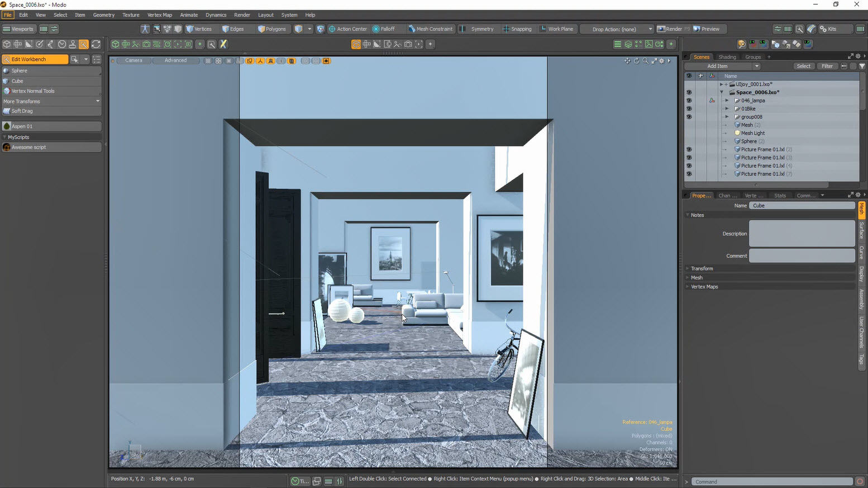Open the Kits gear menu
This screenshot has width=868, height=488.
coord(823,29)
